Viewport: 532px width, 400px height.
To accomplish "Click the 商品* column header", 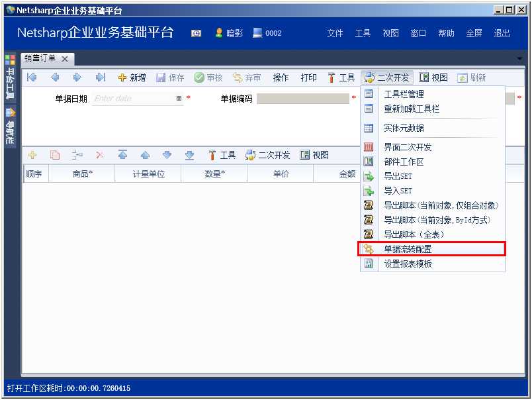I will [82, 174].
